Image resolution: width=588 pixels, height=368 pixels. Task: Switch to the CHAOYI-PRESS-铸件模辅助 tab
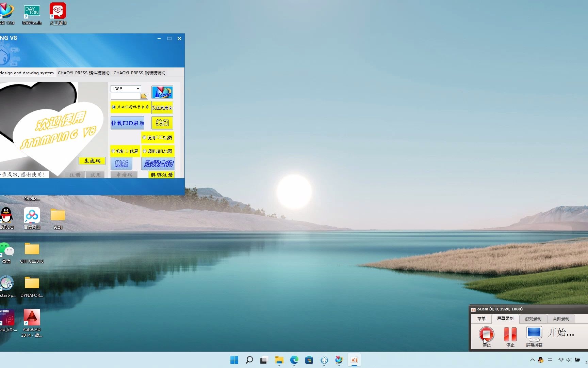[x=84, y=73]
